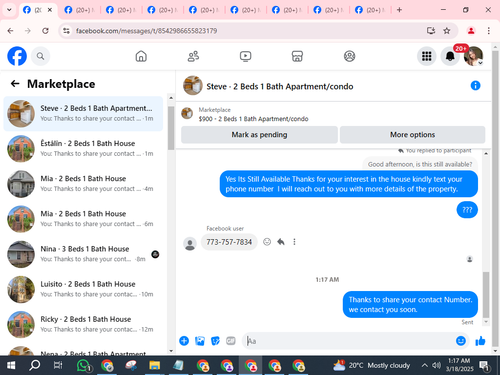Viewport: 500px width, 375px height.
Task: Open the Video/Watch icon
Action: (245, 56)
